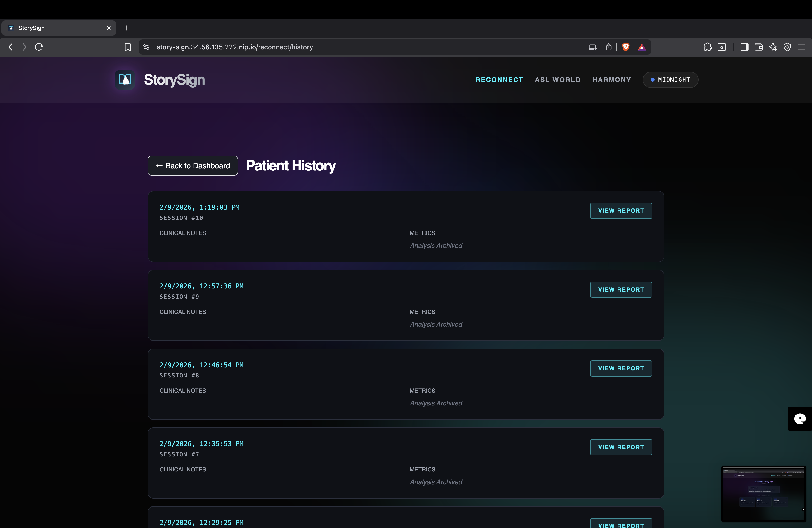Screen dimensions: 812x528
Task: Click the bookmark this page icon
Action: tap(127, 47)
